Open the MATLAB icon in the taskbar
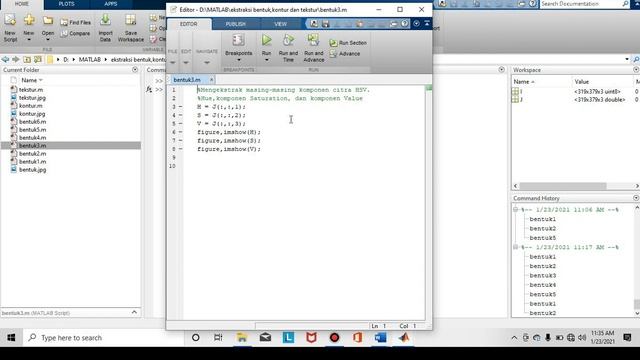The height and width of the screenshot is (360, 640). pos(404,338)
